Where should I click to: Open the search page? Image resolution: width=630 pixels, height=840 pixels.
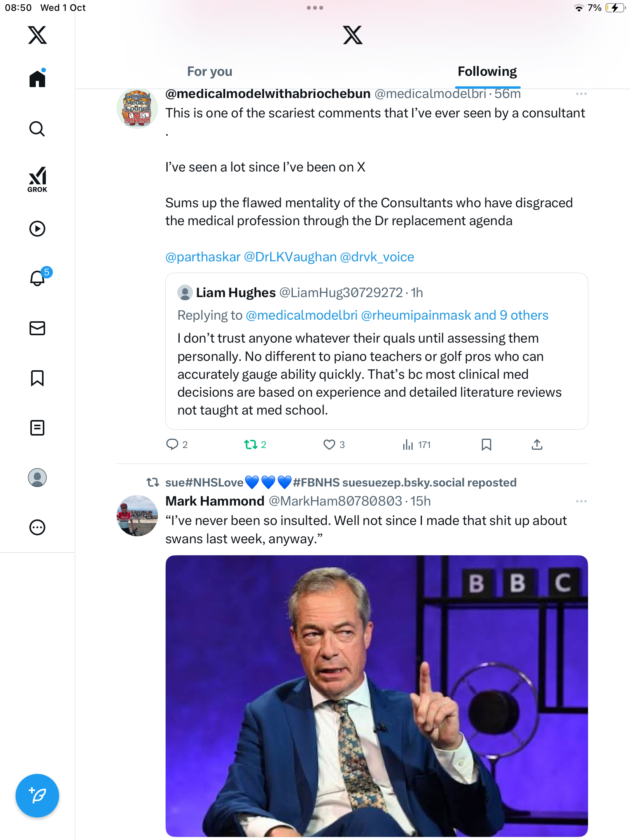coord(37,129)
